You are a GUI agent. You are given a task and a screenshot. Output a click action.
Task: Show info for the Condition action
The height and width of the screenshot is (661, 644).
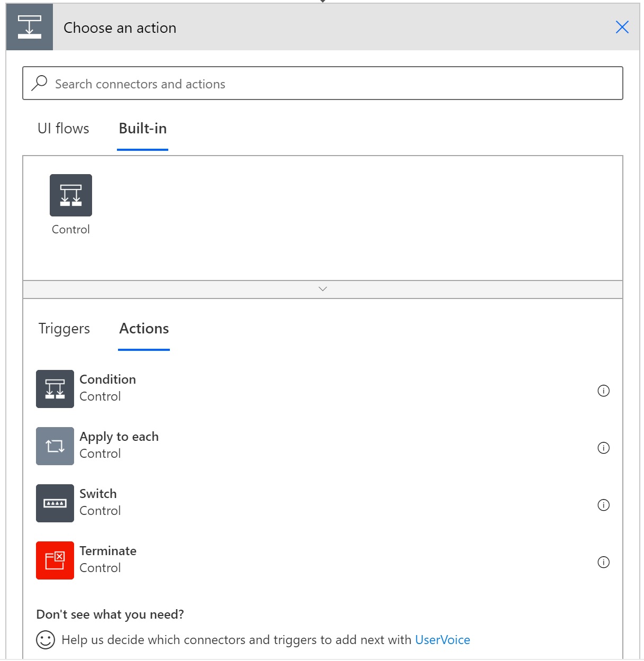pos(603,391)
